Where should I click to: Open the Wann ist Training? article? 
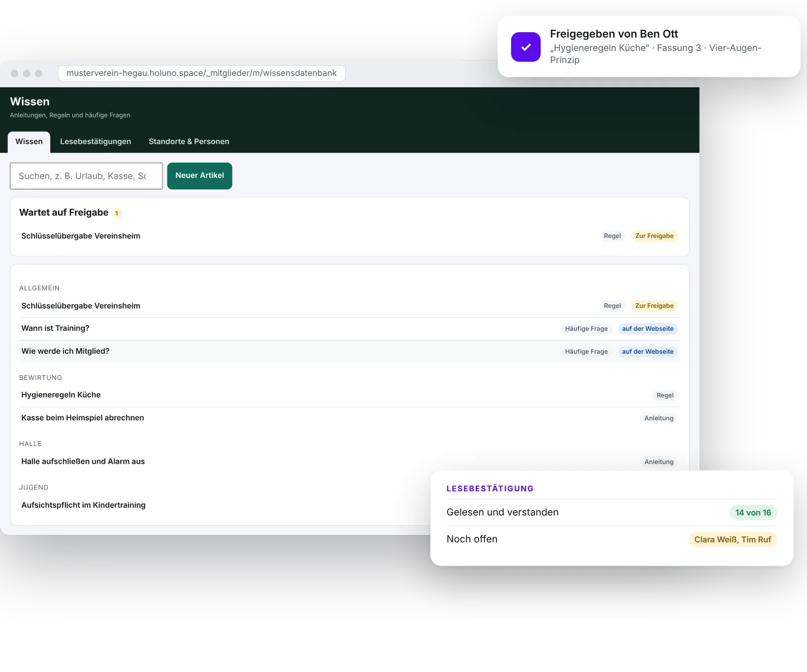tap(350, 329)
